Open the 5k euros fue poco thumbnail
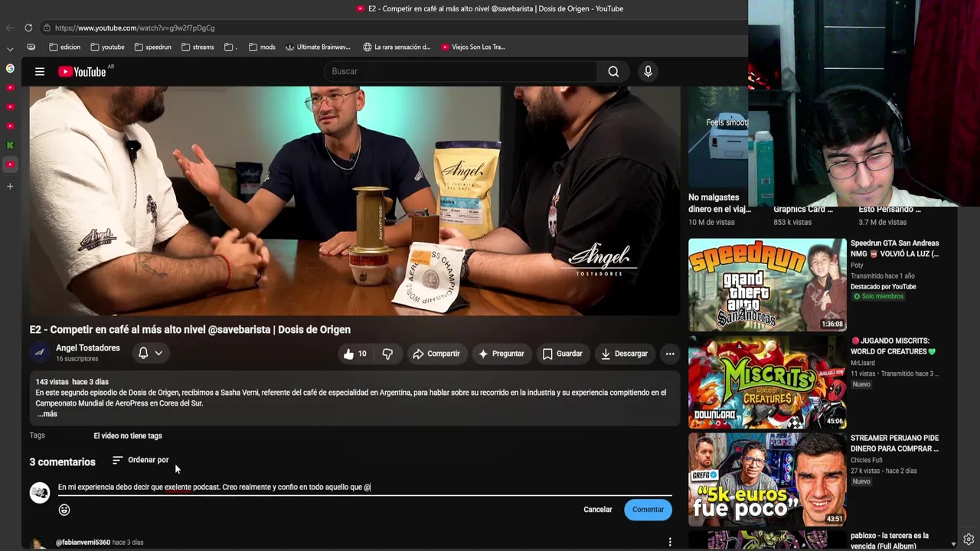980x551 pixels. pos(767,479)
